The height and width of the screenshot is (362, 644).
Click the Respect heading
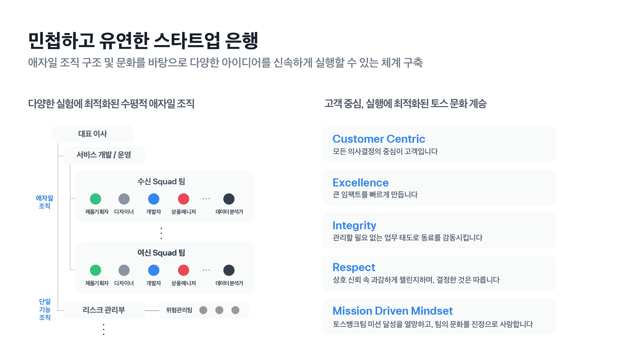[354, 267]
